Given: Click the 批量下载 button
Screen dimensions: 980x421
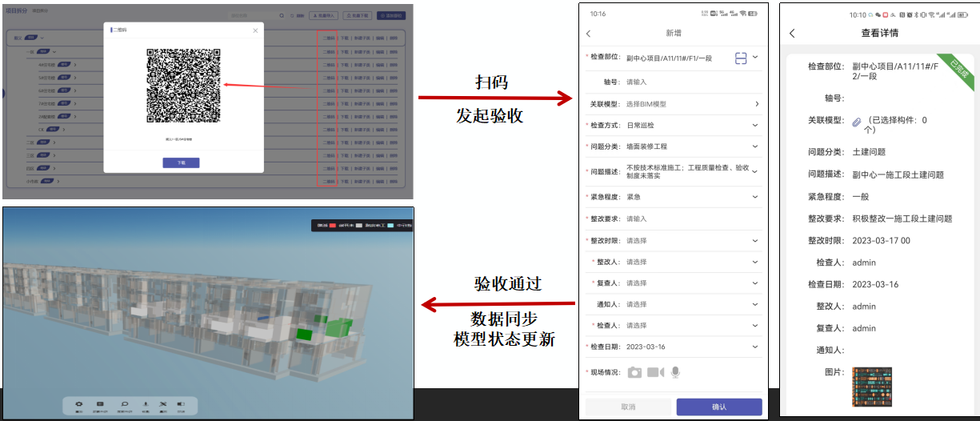Looking at the screenshot, I should (356, 15).
